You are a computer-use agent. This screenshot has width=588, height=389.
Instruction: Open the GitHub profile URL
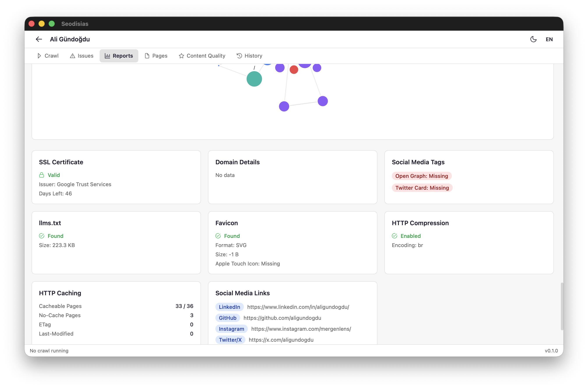click(x=282, y=318)
